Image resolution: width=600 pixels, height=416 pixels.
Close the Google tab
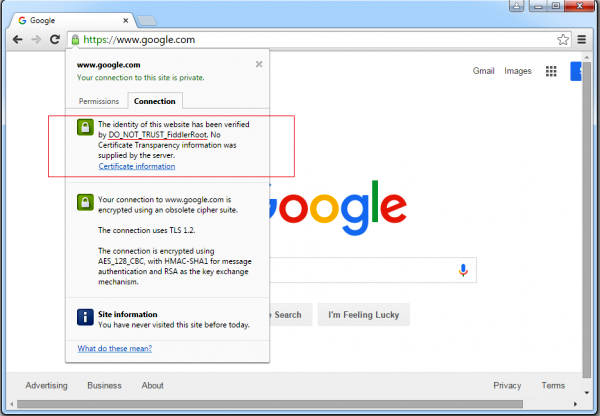click(126, 21)
